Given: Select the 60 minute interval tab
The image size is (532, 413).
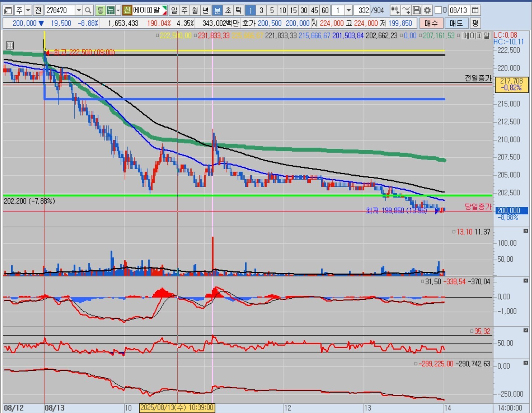Looking at the screenshot, I should point(325,10).
